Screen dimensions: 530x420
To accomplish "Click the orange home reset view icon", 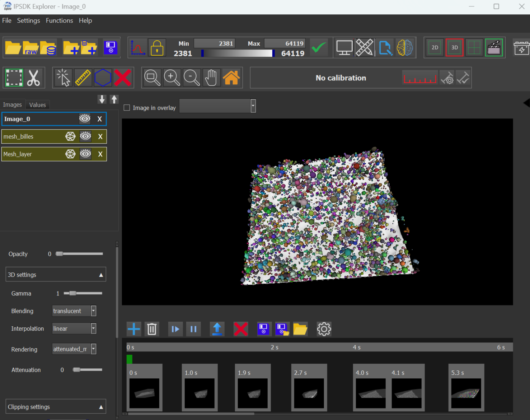I will [231, 78].
